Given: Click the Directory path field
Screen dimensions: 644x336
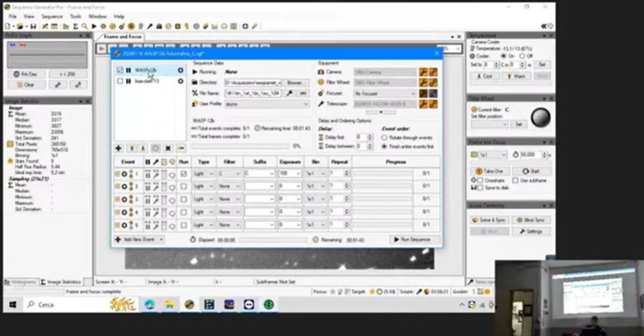Looking at the screenshot, I should (x=253, y=82).
